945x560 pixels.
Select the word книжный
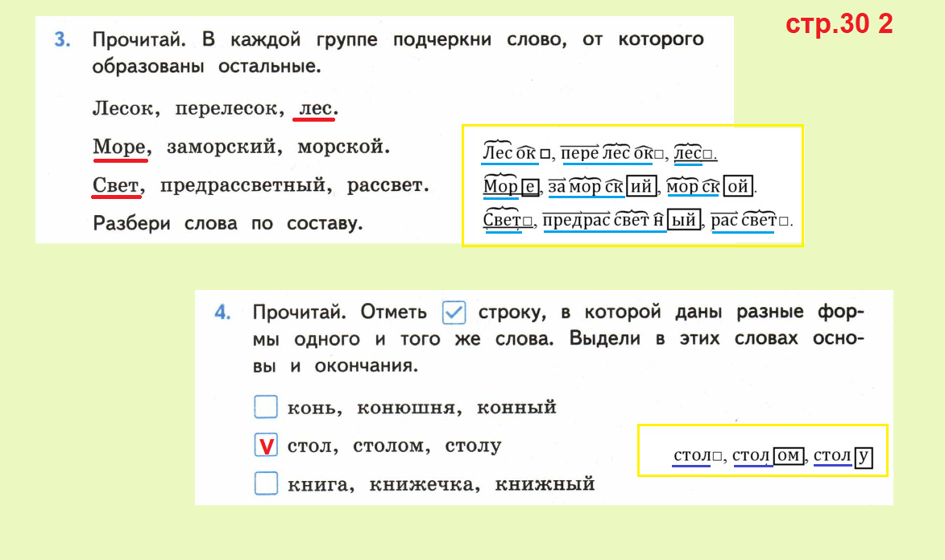click(x=545, y=484)
